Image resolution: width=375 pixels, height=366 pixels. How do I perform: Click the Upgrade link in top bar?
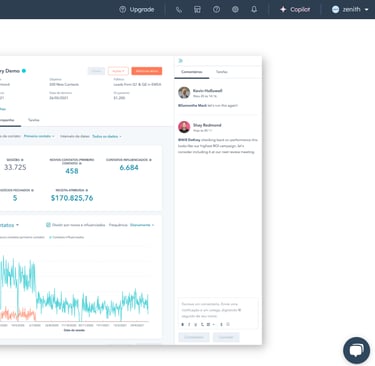point(137,9)
